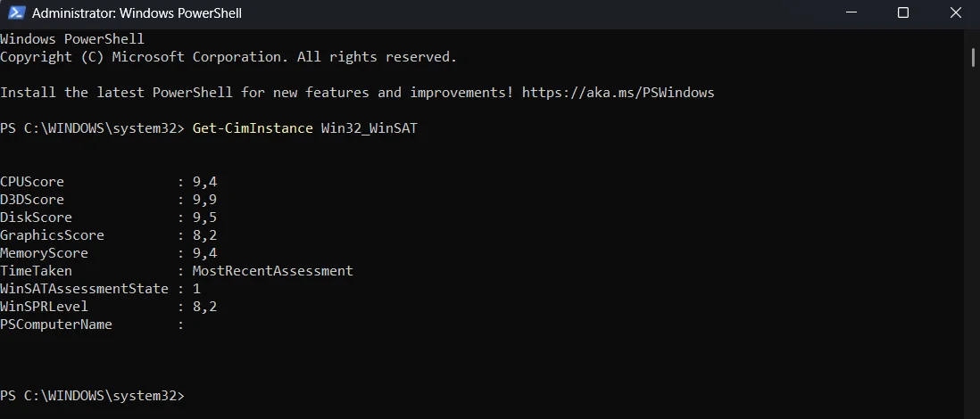The width and height of the screenshot is (980, 419).
Task: Click the GraphicsScore value 8,2
Action: click(x=205, y=235)
